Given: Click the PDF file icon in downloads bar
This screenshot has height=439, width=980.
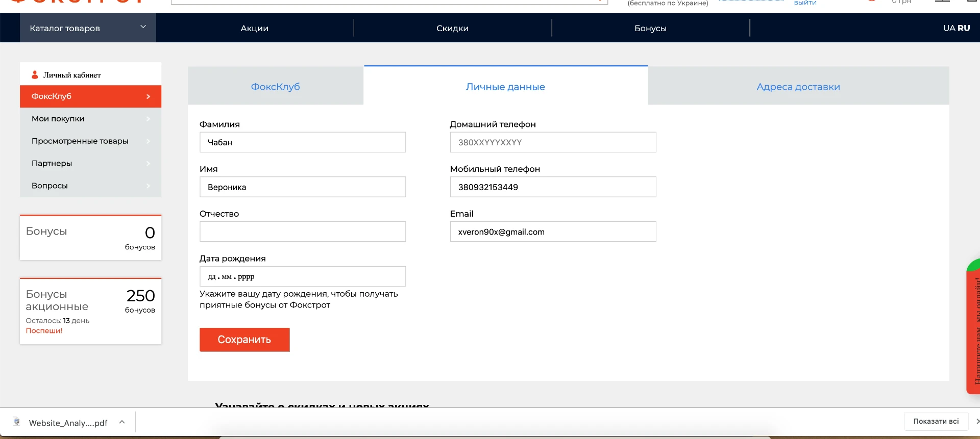Looking at the screenshot, I should tap(17, 422).
